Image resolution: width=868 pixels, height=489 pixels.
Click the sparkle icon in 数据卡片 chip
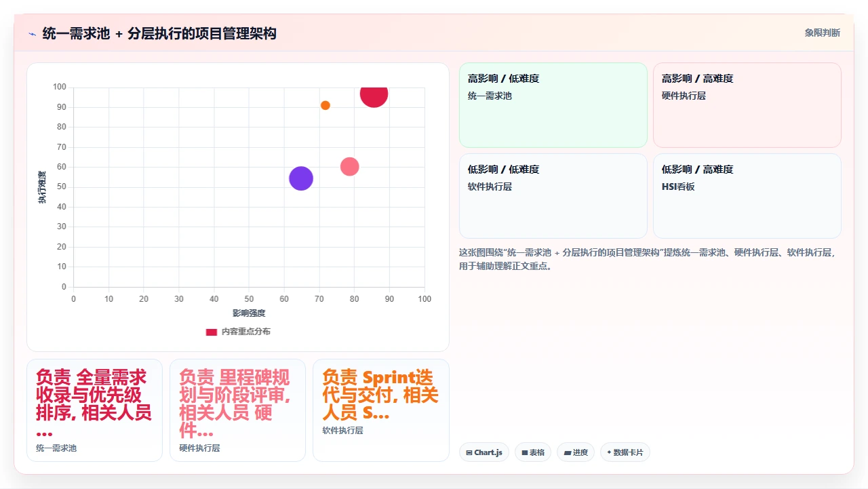tap(609, 452)
